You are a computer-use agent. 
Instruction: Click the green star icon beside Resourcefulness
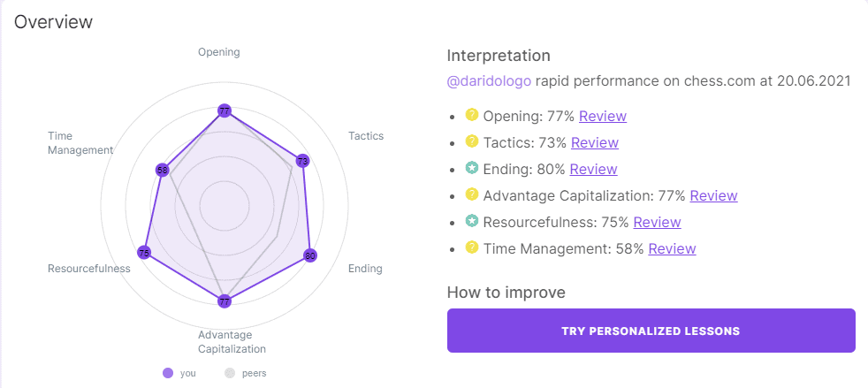(x=472, y=221)
